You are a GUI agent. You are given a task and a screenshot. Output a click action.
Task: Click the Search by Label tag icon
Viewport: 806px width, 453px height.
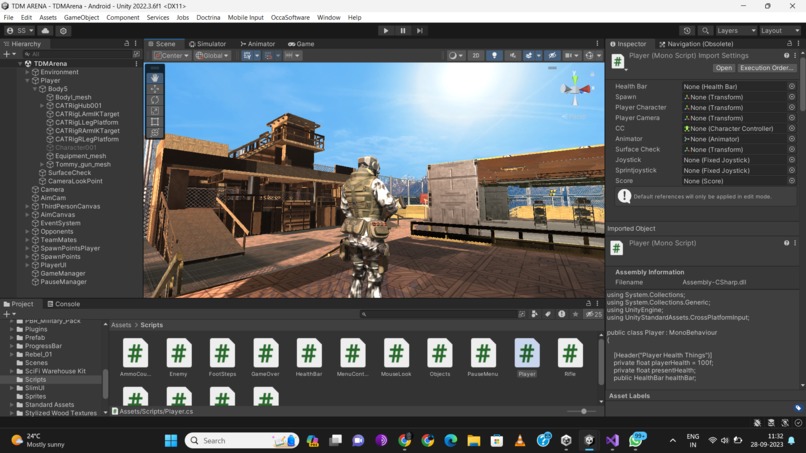(x=548, y=314)
